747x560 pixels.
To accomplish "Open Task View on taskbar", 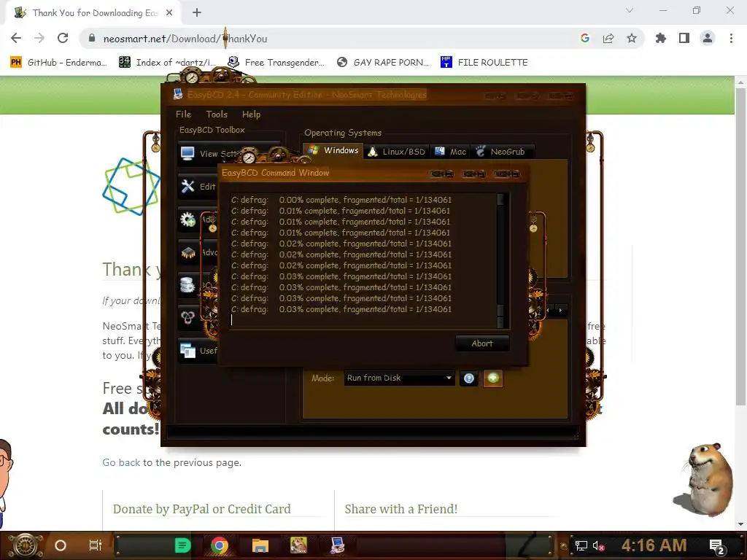I will [96, 545].
